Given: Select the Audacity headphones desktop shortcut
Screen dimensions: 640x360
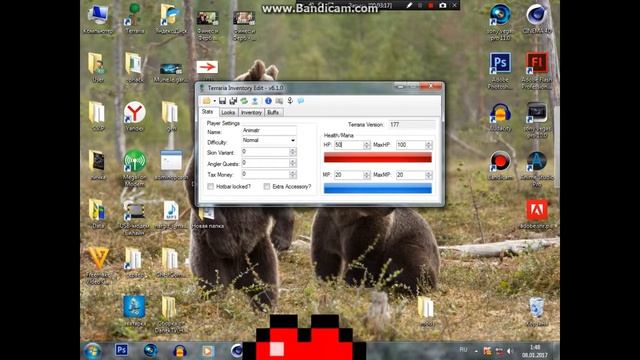Looking at the screenshot, I should pyautogui.click(x=500, y=117).
